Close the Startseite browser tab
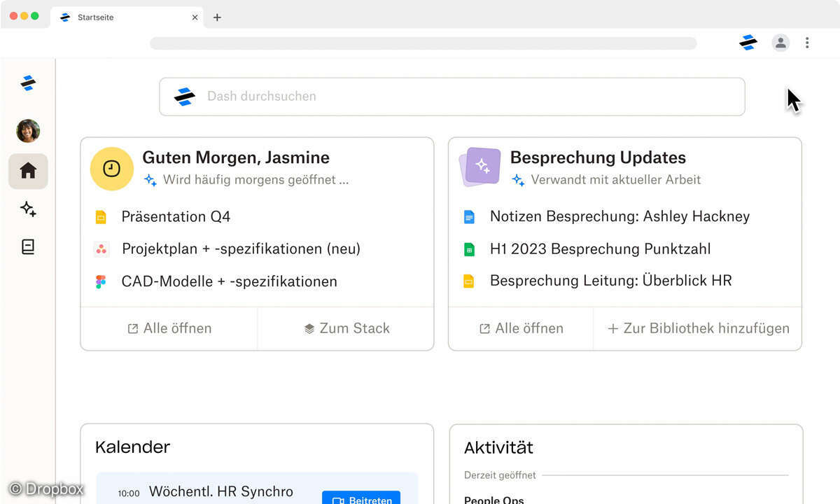 195,17
